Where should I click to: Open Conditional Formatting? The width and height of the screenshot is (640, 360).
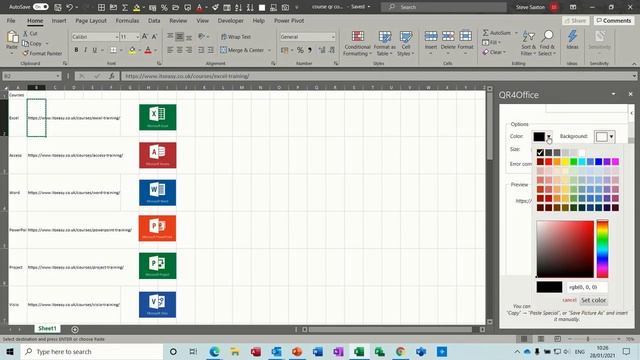[x=357, y=43]
